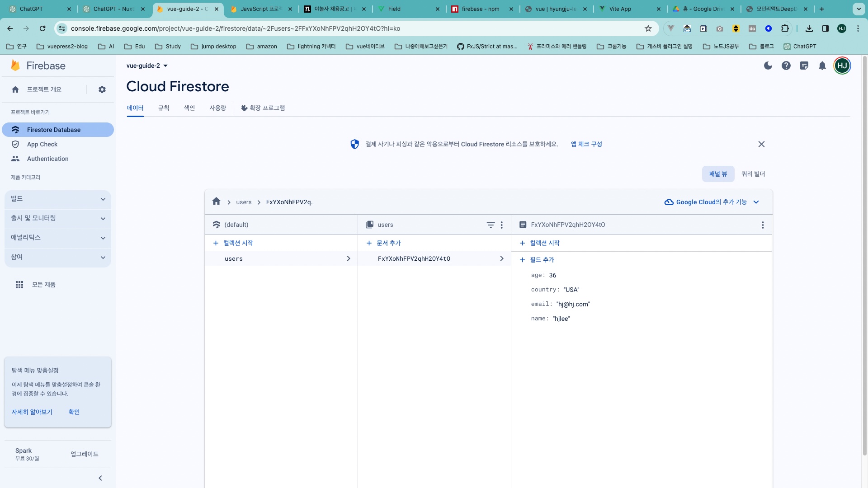The image size is (868, 488).
Task: Dismiss the App Check banner
Action: coord(761,144)
